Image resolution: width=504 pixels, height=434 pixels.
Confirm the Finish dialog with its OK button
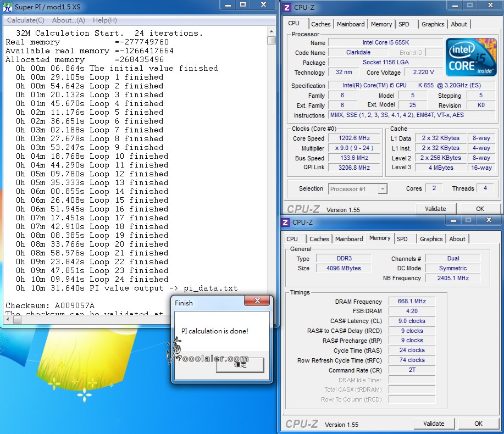(240, 365)
